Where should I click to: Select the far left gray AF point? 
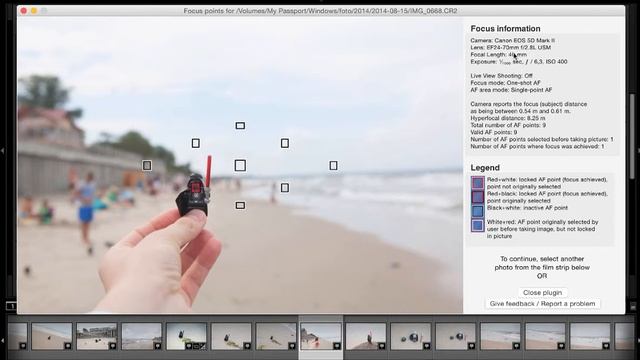tap(147, 165)
